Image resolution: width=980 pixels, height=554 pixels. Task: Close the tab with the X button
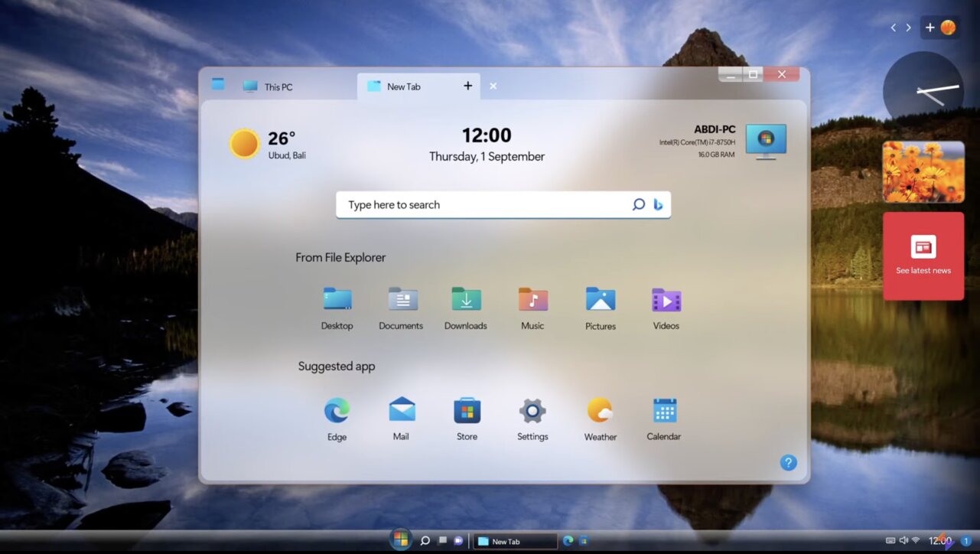pyautogui.click(x=493, y=86)
